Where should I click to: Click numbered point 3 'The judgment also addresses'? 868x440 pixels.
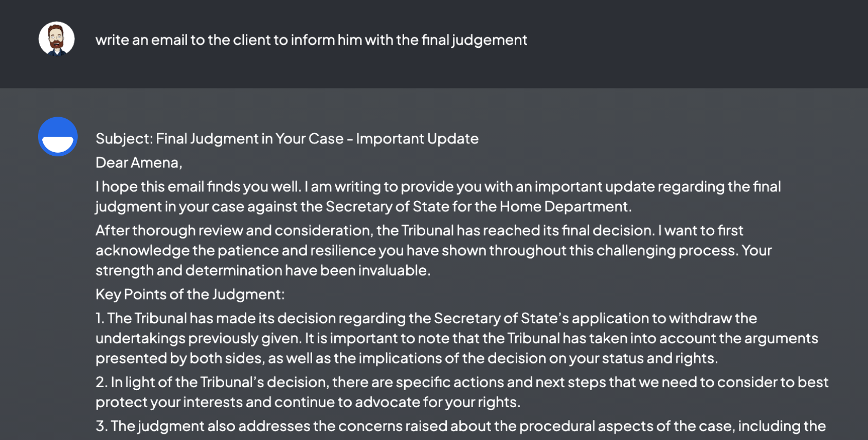[x=460, y=426]
